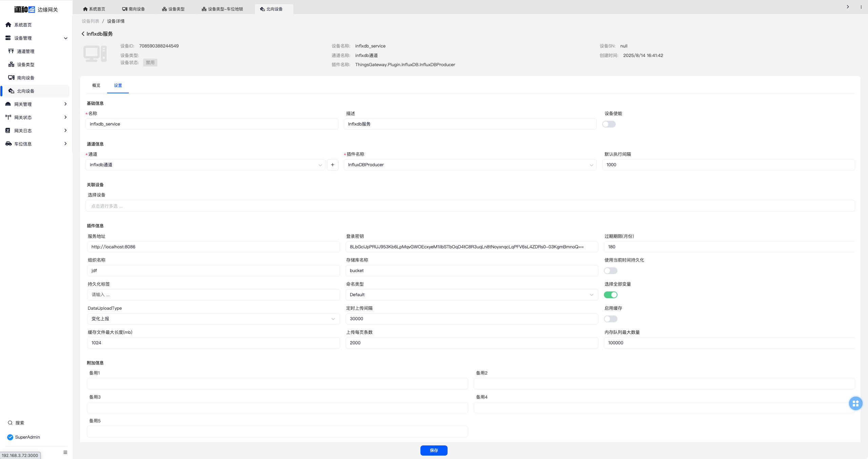Open the 命名类型 Default dropdown

tap(471, 295)
